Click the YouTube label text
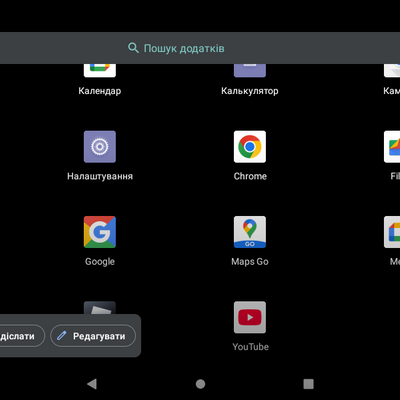Viewport: 400px width, 400px height. point(250,347)
